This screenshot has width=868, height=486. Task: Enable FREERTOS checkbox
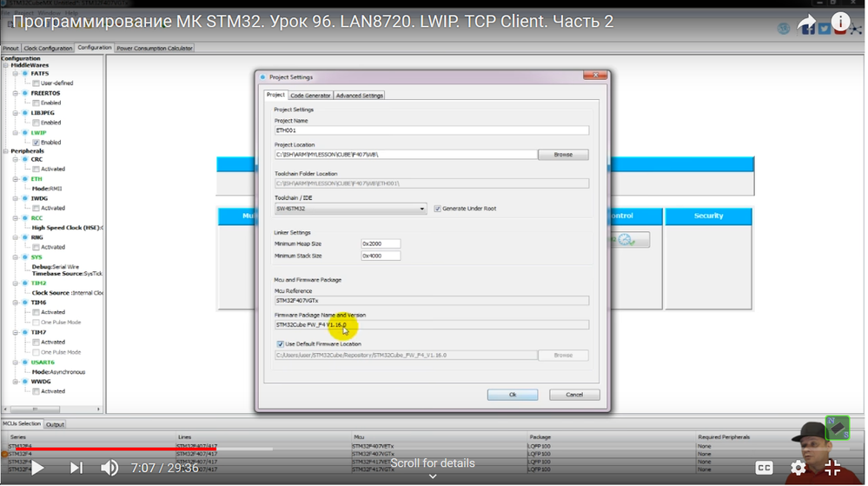[x=36, y=103]
